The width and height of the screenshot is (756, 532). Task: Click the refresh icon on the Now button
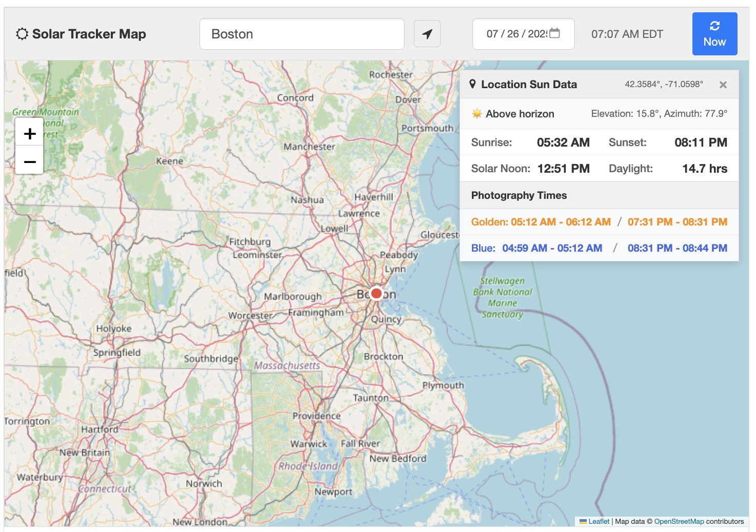[715, 26]
